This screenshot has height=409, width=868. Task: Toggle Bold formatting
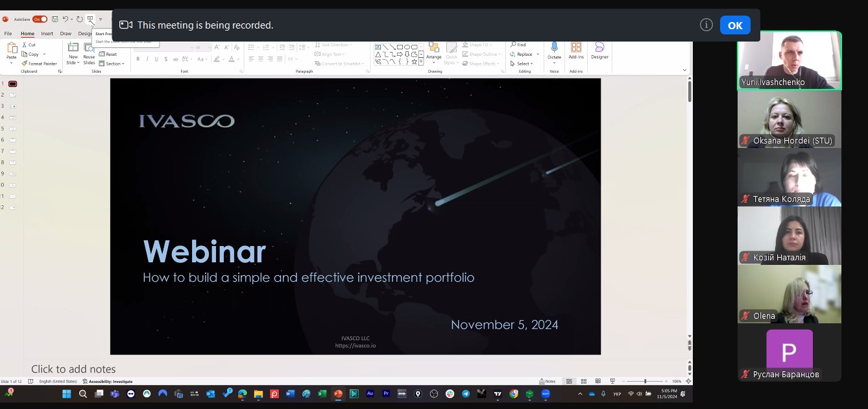click(138, 59)
